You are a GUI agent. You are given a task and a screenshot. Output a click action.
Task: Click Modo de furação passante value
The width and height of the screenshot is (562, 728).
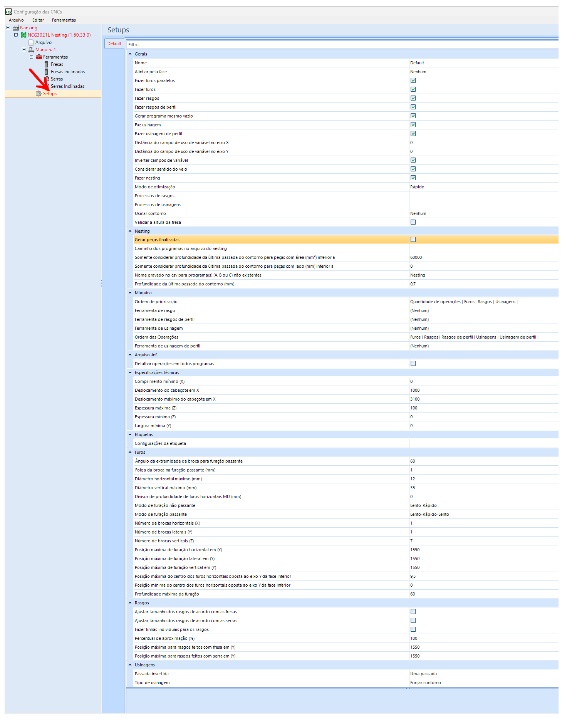coord(429,514)
